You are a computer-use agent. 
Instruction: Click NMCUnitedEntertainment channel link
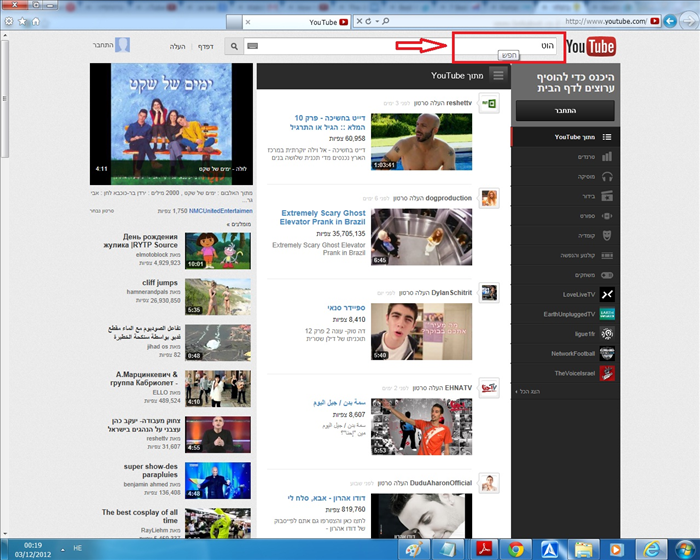pos(221,211)
